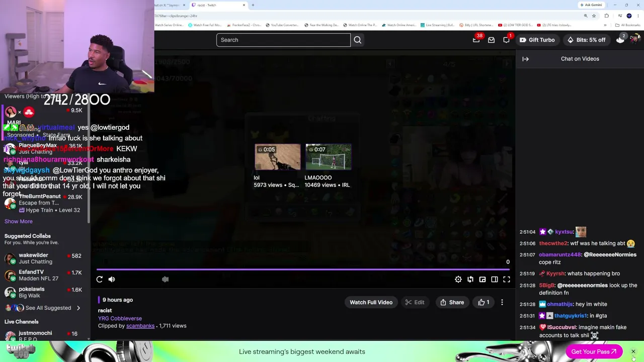Open the Live Streaming | Buf... bookmark
Viewport: 644px width, 362px height.
pyautogui.click(x=438, y=25)
